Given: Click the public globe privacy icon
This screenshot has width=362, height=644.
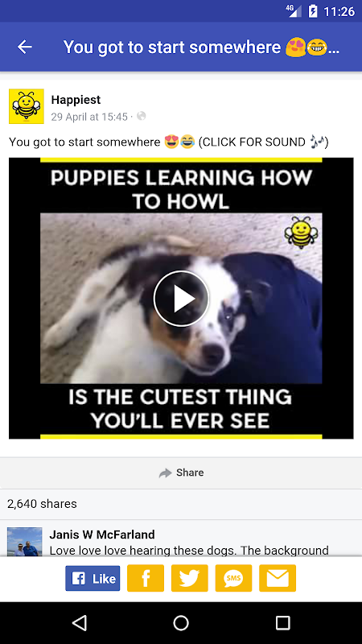Looking at the screenshot, I should pos(142,116).
